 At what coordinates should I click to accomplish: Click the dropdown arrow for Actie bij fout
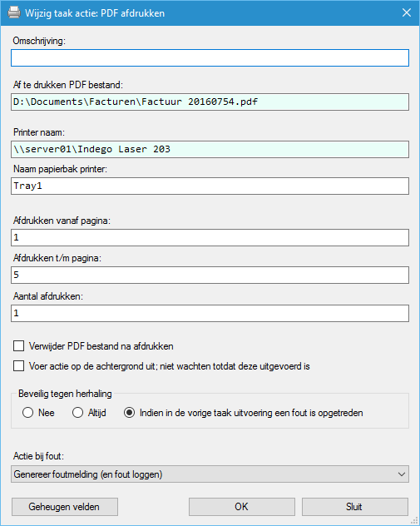point(401,474)
